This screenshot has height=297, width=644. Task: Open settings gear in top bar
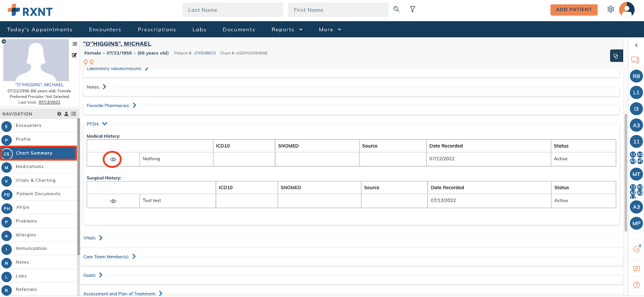pos(611,9)
